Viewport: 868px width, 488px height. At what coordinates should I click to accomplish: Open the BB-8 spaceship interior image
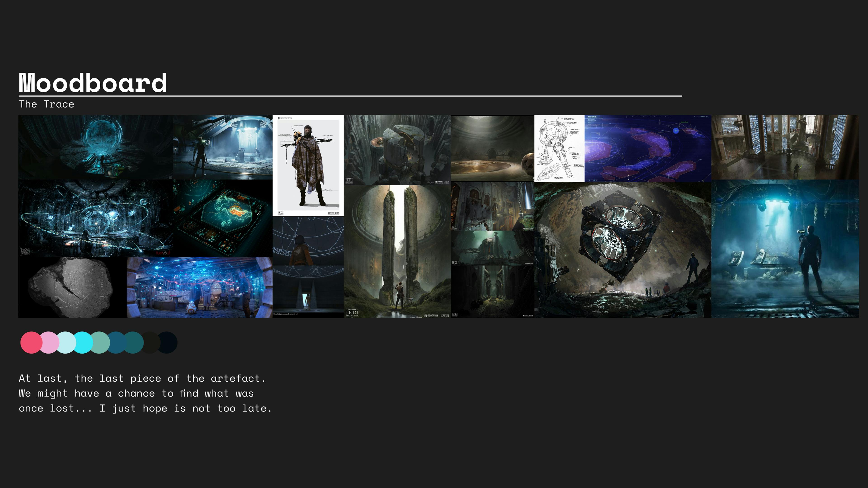[199, 287]
